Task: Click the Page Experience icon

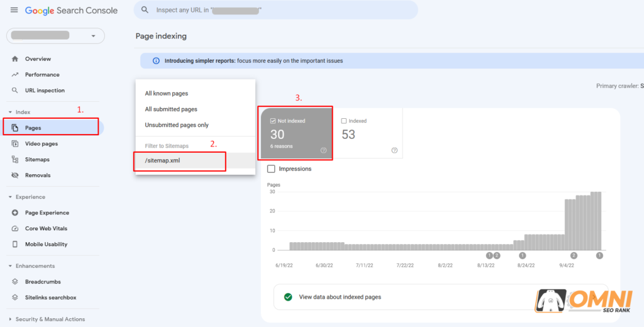Action: coord(15,213)
